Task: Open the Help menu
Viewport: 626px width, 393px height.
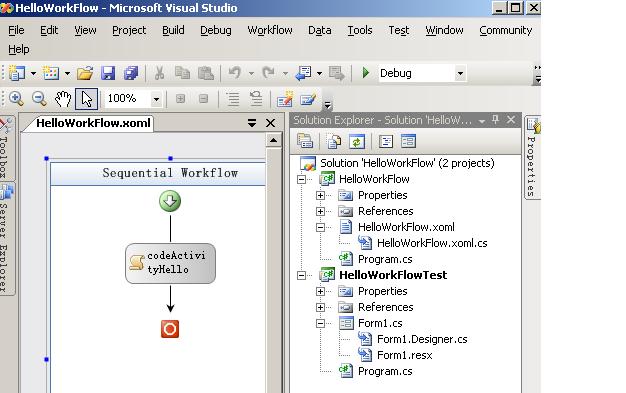Action: 18,50
